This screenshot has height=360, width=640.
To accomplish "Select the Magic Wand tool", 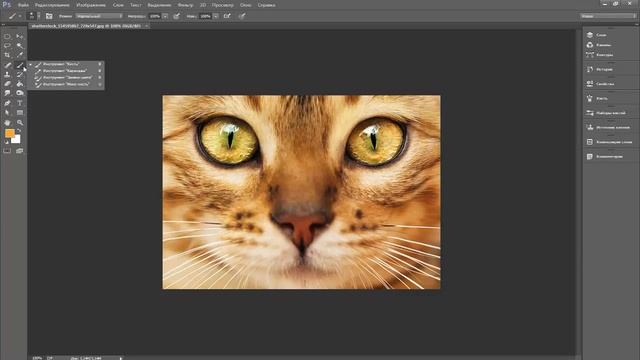I will coord(20,46).
